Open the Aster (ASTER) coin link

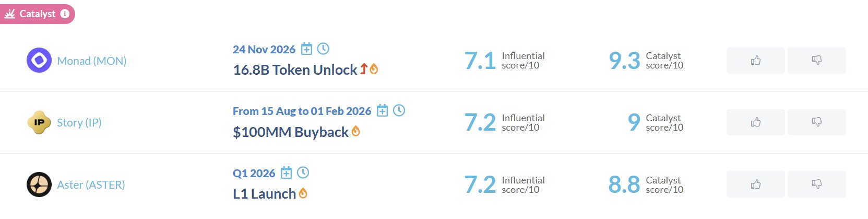tap(91, 185)
